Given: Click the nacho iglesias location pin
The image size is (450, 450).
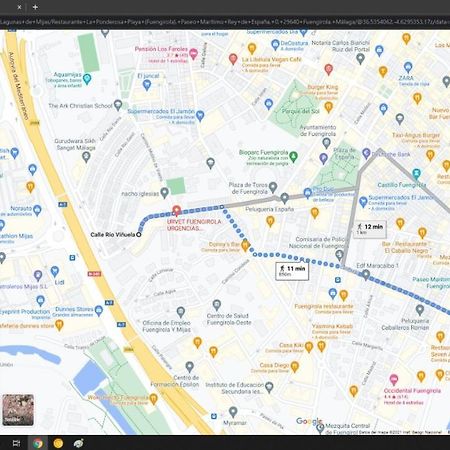Looking at the screenshot, I should (x=164, y=192).
